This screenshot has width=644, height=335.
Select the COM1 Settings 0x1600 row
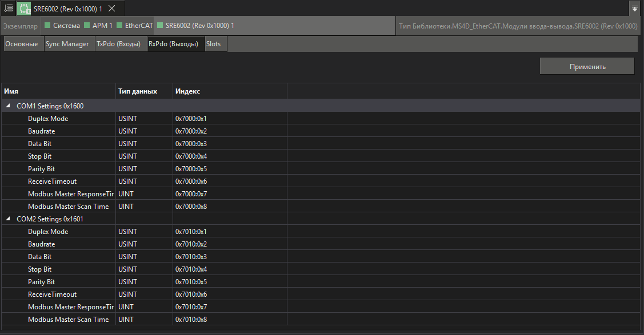coord(321,106)
